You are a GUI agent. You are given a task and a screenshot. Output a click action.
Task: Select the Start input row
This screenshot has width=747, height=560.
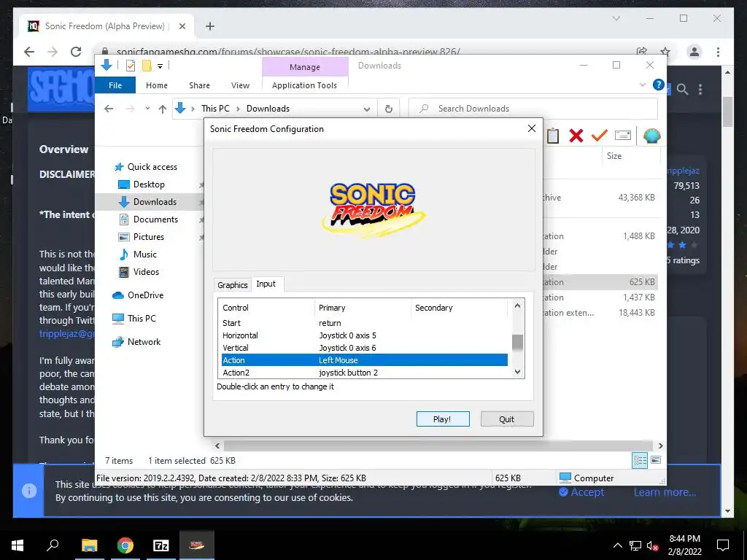[x=365, y=323]
